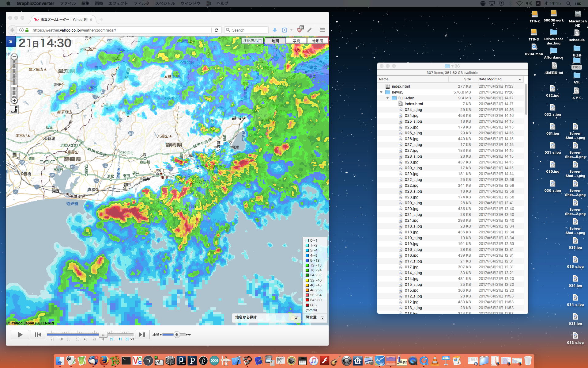Viewport: 588px width, 368px height.
Task: Open the Firefox hamburger menu
Action: click(x=322, y=30)
